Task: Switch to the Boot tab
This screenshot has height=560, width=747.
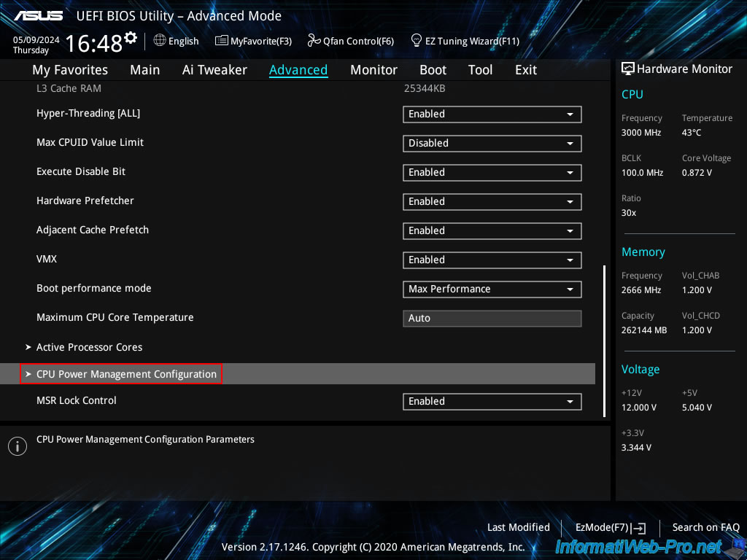Action: coord(433,70)
